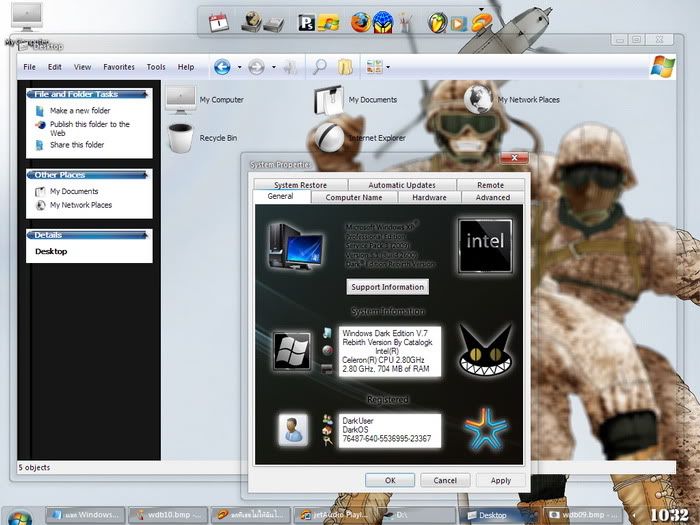This screenshot has width=700, height=525.
Task: Switch to wdb09.bmp taskbar button
Action: [583, 515]
